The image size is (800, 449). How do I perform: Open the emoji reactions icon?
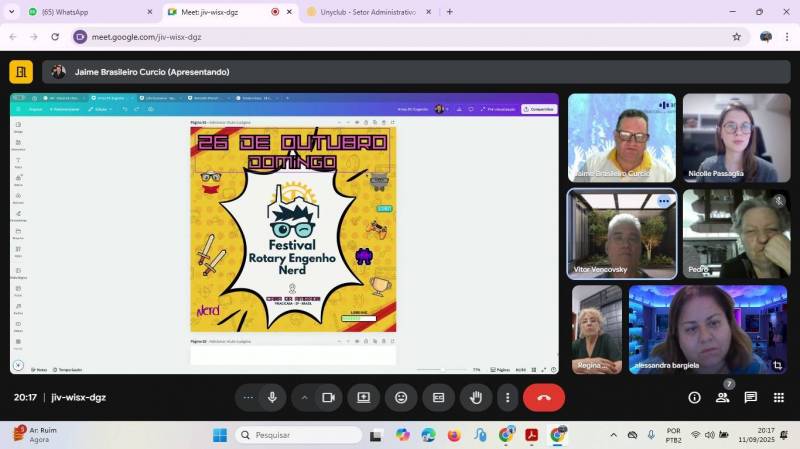point(401,397)
